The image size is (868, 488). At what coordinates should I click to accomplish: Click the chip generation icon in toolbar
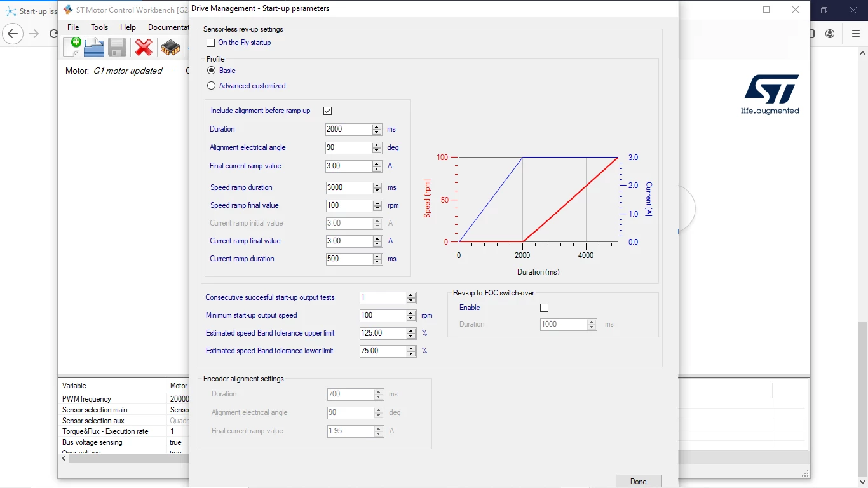pos(170,47)
